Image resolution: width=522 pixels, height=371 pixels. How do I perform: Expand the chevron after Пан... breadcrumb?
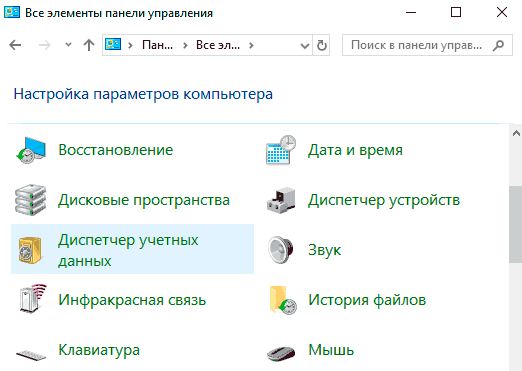pos(185,45)
